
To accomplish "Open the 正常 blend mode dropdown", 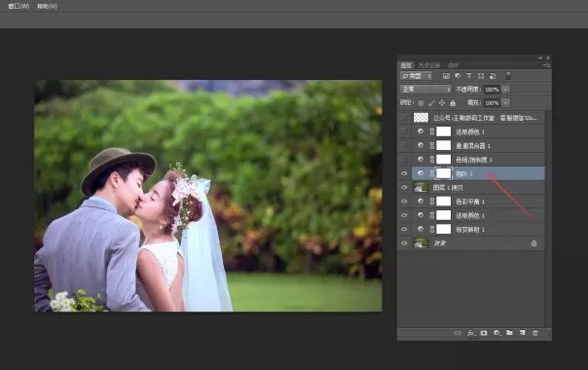I will tap(425, 90).
